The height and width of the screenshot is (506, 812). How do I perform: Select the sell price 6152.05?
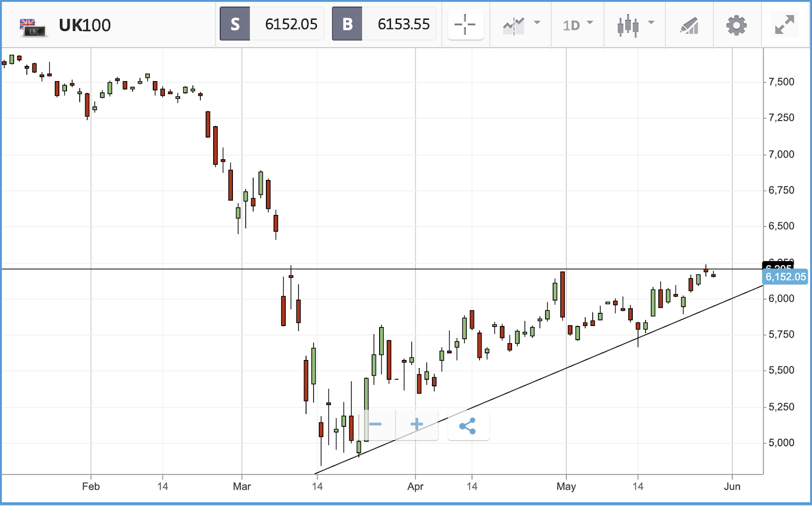(291, 24)
